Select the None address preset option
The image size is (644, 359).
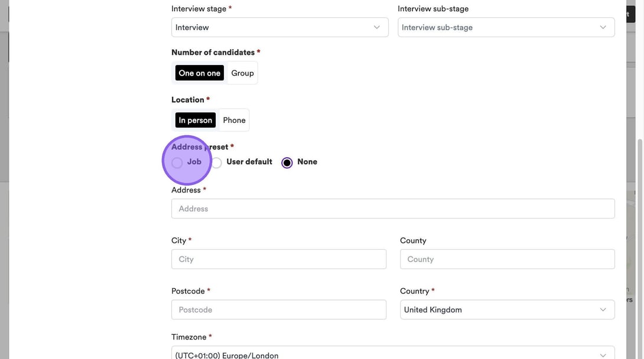(x=287, y=163)
